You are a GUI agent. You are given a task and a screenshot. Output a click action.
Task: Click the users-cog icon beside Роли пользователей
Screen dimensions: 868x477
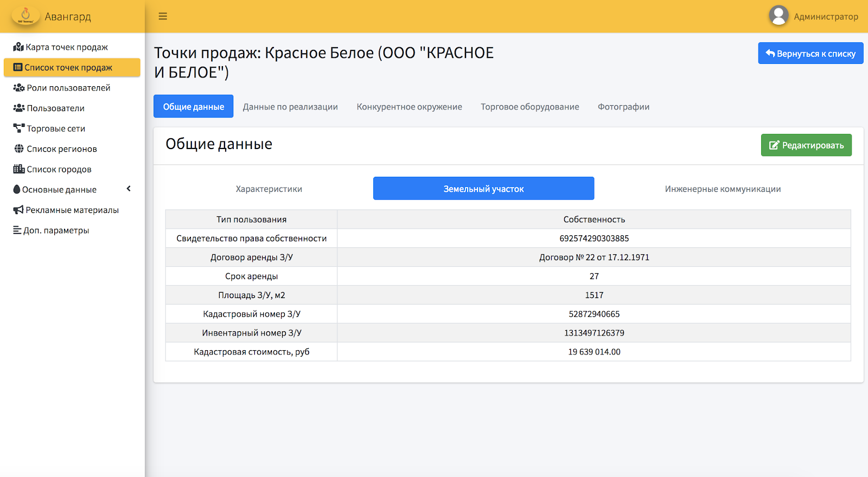tap(19, 88)
